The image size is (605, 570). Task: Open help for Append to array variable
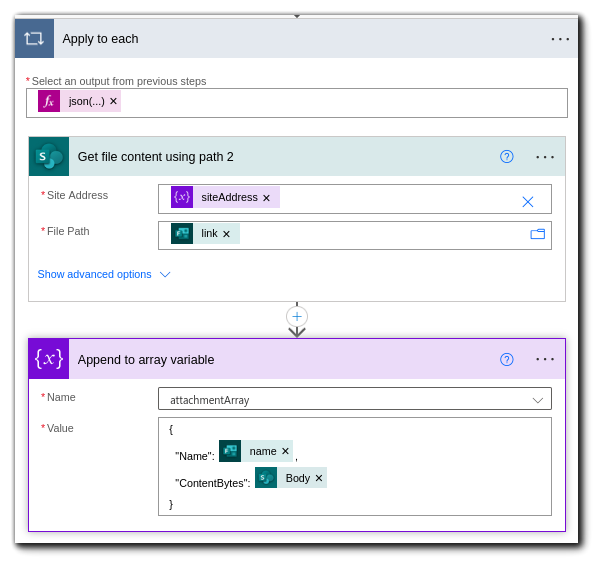pos(507,359)
